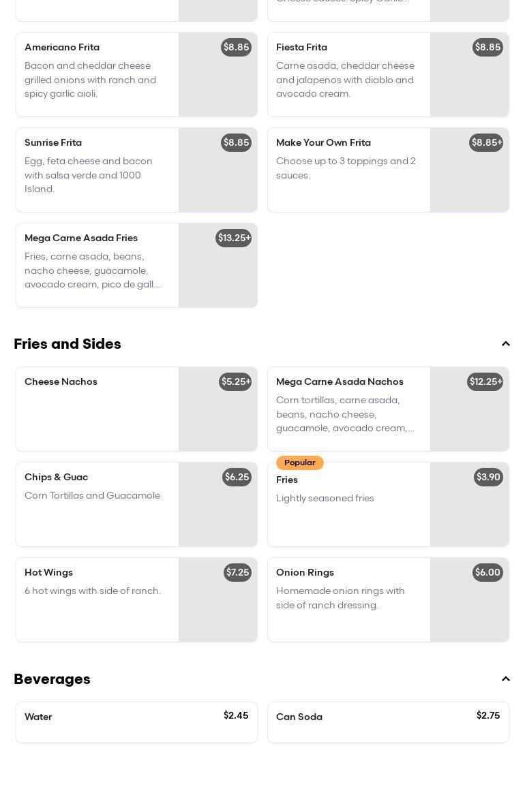Click Make Your Own Frita $8.85+ badge

pos(486,143)
